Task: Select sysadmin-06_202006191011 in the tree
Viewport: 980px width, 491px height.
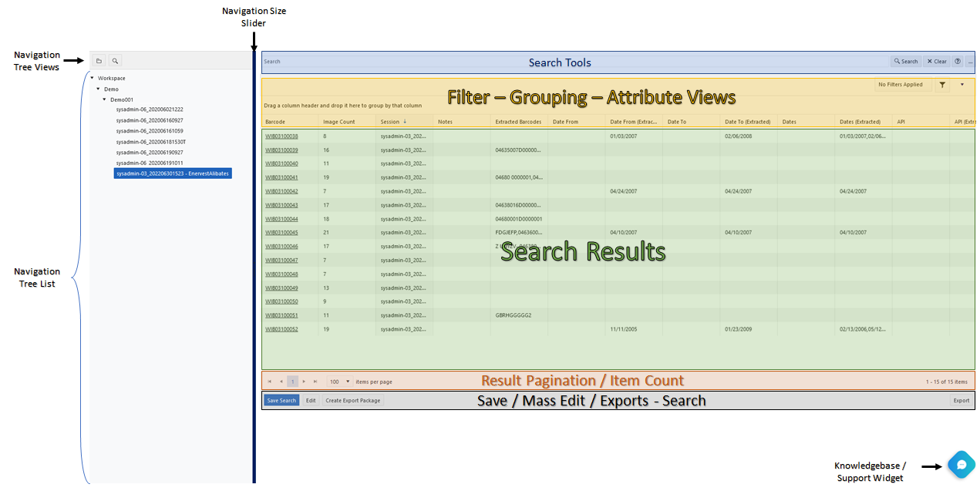Action: coord(150,163)
